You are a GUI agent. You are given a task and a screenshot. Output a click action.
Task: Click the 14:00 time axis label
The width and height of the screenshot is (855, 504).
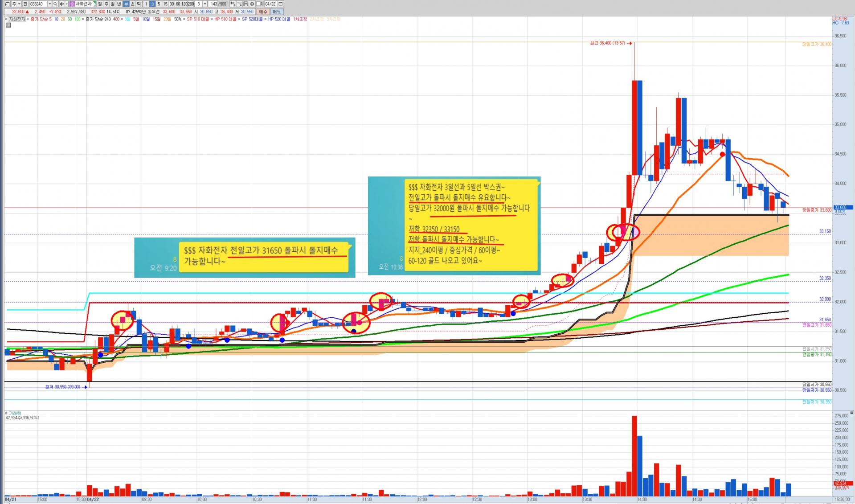[642, 500]
